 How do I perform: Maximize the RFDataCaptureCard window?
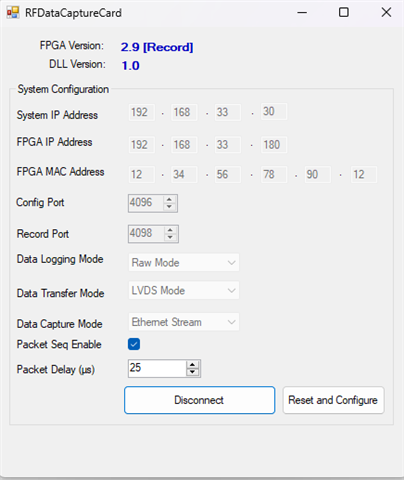344,13
